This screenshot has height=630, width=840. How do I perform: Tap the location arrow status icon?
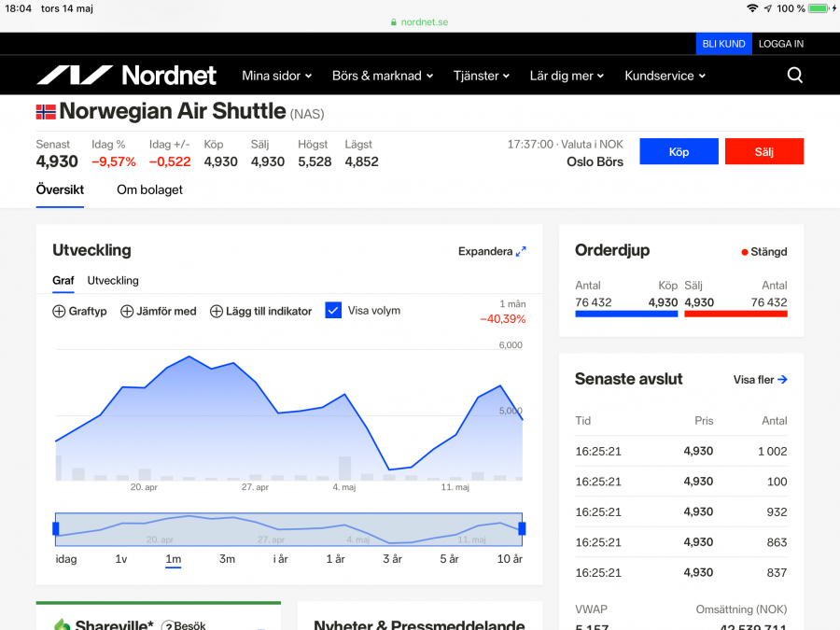(768, 8)
